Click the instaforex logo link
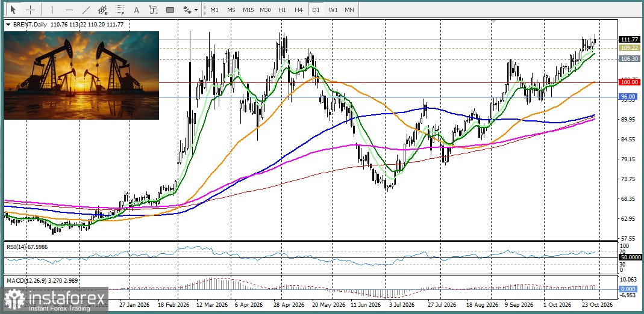 (x=54, y=300)
